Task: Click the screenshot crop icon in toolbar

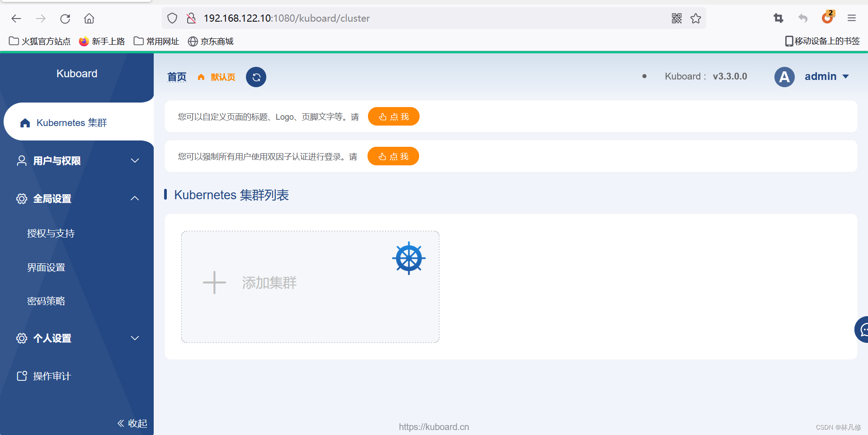Action: 778,18
